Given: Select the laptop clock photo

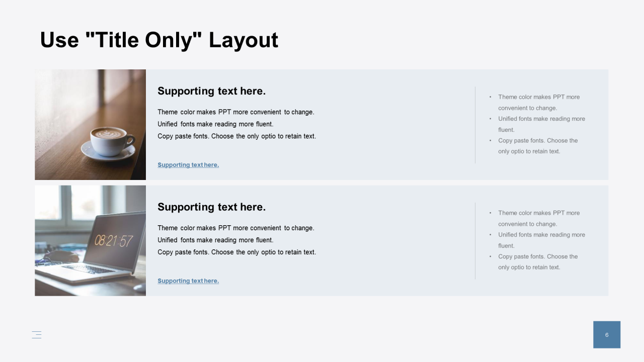Looking at the screenshot, I should (x=91, y=241).
